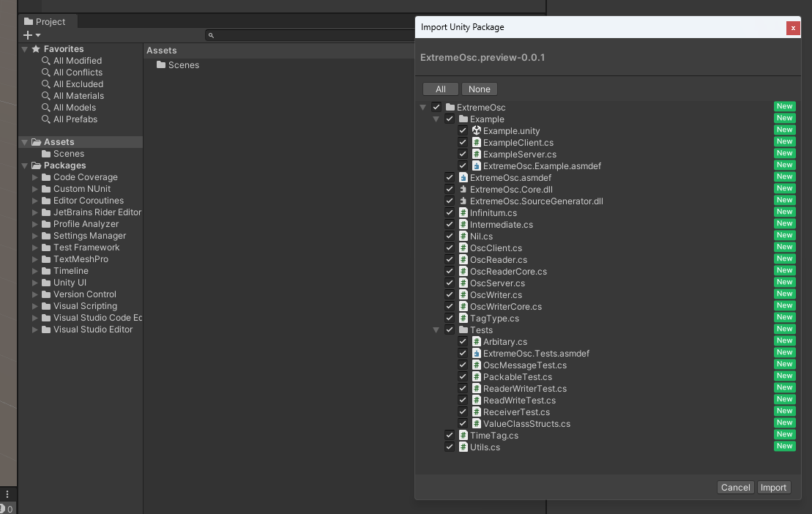Click the Tests folder icon in package list
Image resolution: width=812 pixels, height=514 pixels.
click(463, 330)
